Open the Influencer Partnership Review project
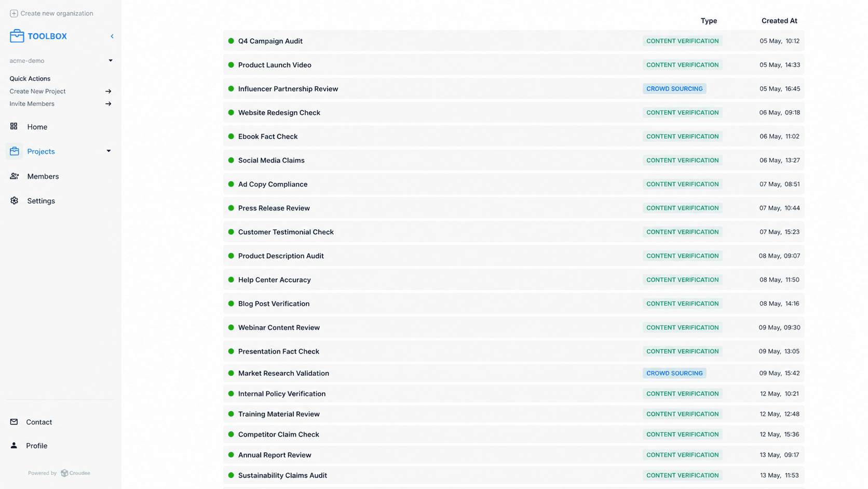The width and height of the screenshot is (868, 489). (514, 89)
